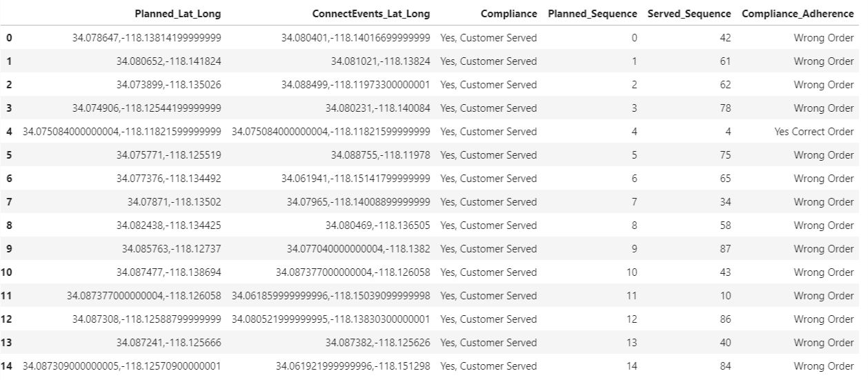Click the Compliance_Adherence column header
This screenshot has height=380, width=868.
[798, 14]
